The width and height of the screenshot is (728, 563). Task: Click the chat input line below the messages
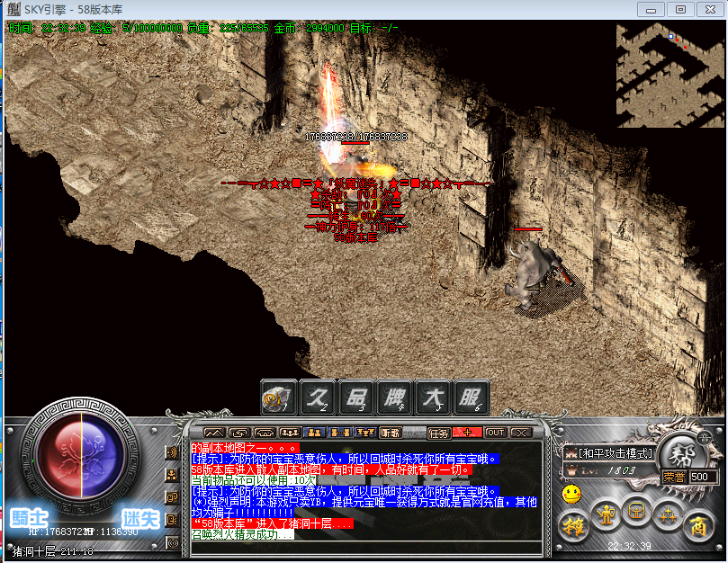click(366, 547)
